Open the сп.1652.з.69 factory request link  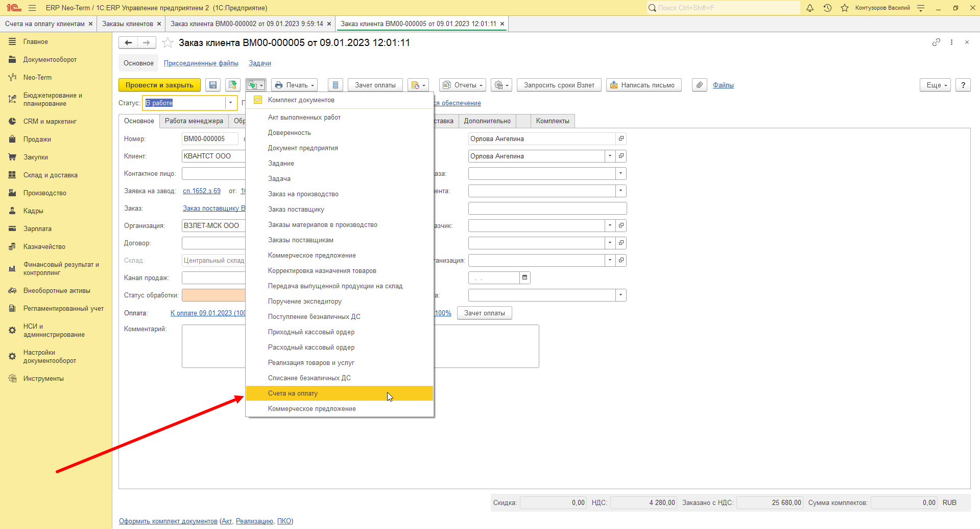[202, 191]
